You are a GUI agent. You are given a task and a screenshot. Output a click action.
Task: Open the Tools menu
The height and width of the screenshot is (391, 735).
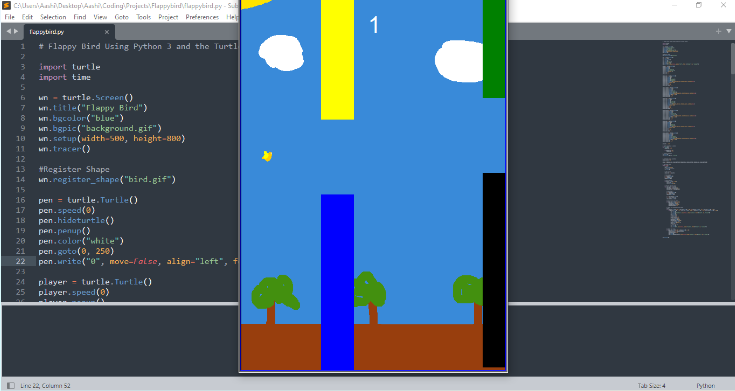pos(143,17)
